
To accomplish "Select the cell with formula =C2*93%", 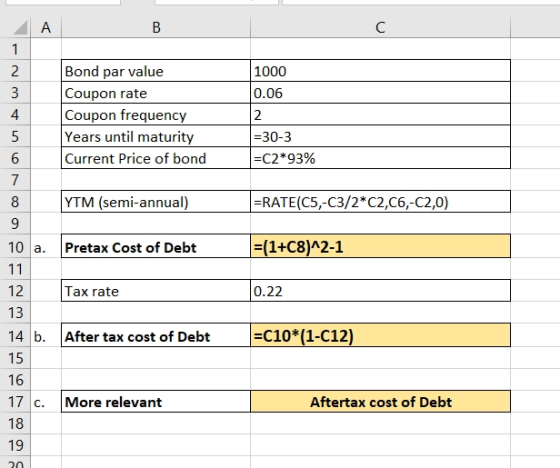I will (380, 158).
